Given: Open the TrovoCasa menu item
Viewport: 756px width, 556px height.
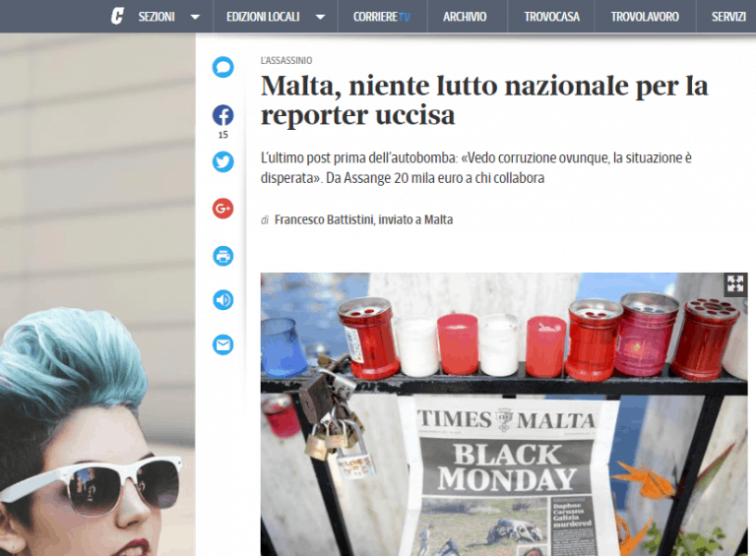Looking at the screenshot, I should point(551,17).
